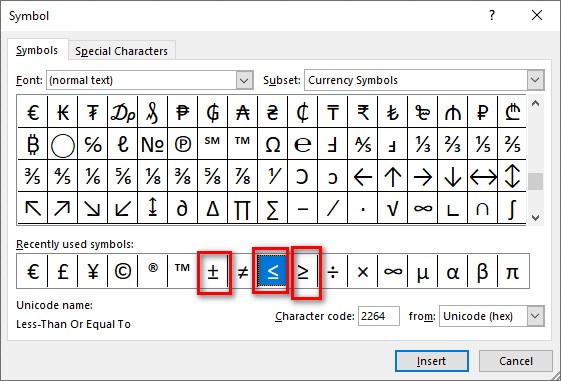Select the sound recording copyright ℗ symbol

point(183,144)
